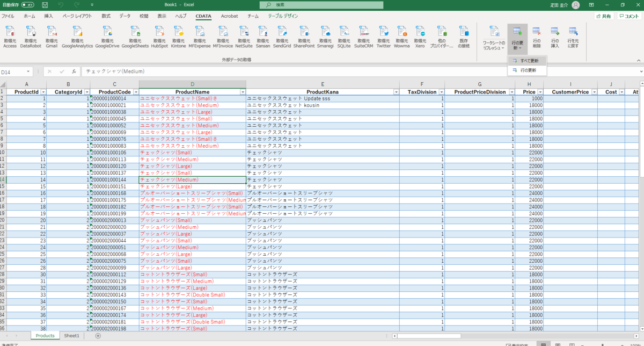Click the 行の削除 (delete row) icon
Viewport: 644px width, 346px height.
point(537,37)
